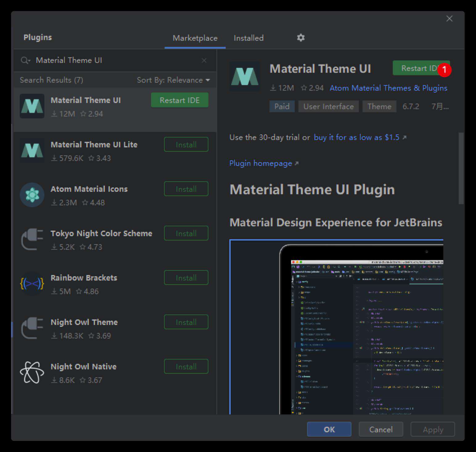The image size is (476, 452).
Task: Click Restart IDE in the search results list
Action: click(x=180, y=100)
